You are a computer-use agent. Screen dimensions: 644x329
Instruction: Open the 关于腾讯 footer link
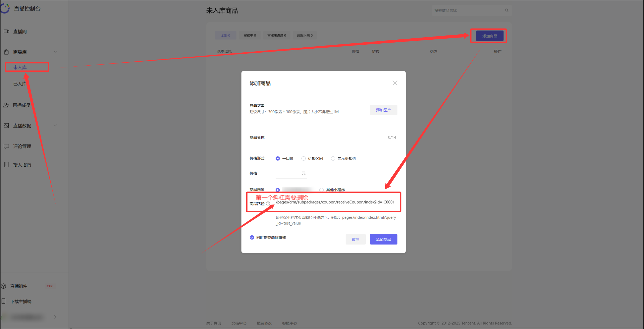click(x=213, y=323)
